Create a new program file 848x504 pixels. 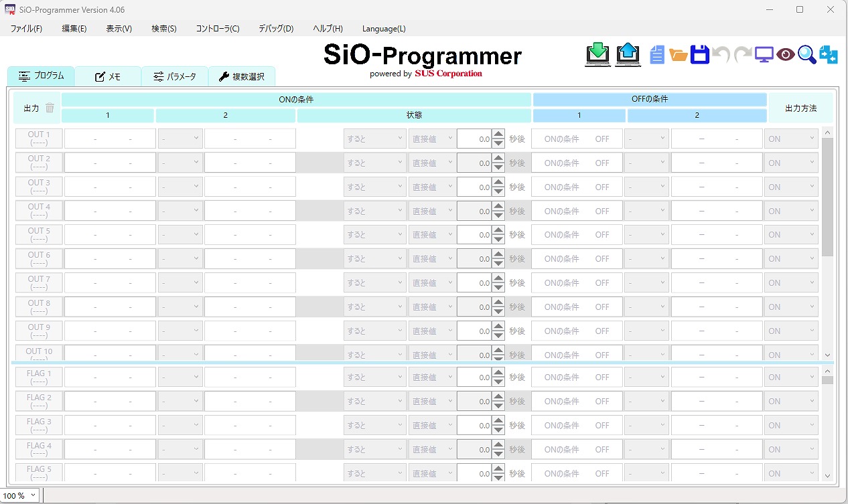tap(656, 54)
